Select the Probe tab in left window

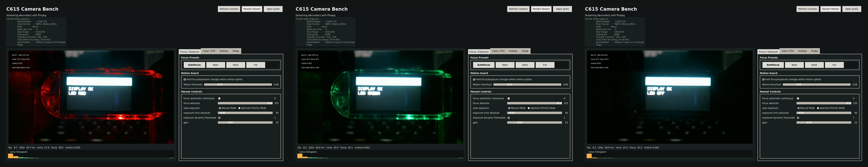[x=236, y=51]
